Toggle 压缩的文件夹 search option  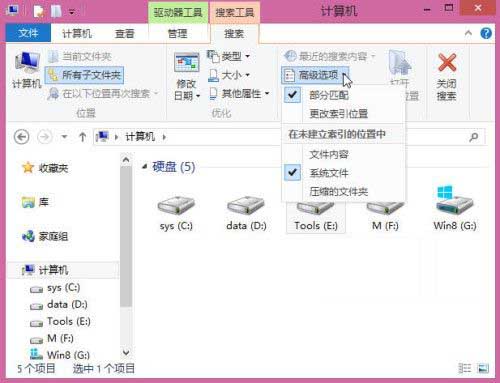click(343, 192)
